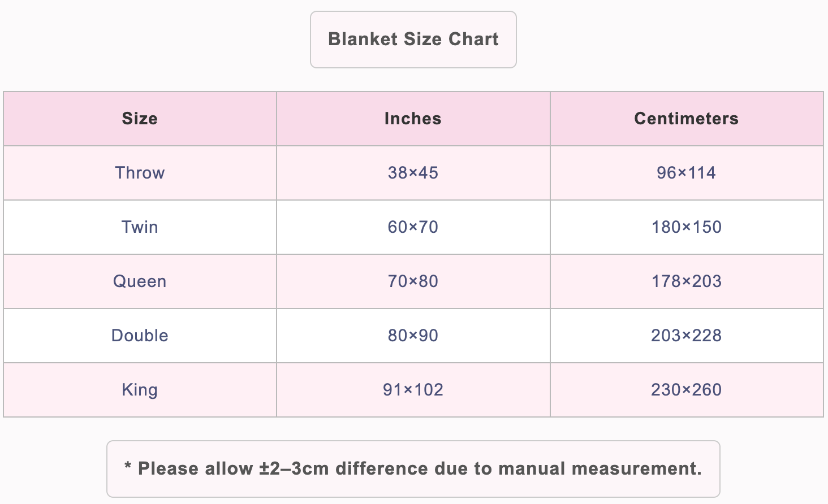Select the 60×70 inches cell

413,227
